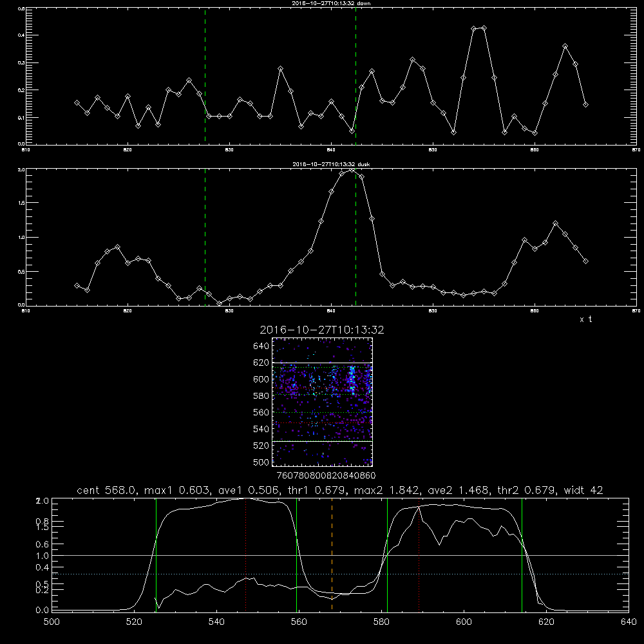Click the peak data point of the dusk plot
The image size is (644, 644).
point(352,171)
